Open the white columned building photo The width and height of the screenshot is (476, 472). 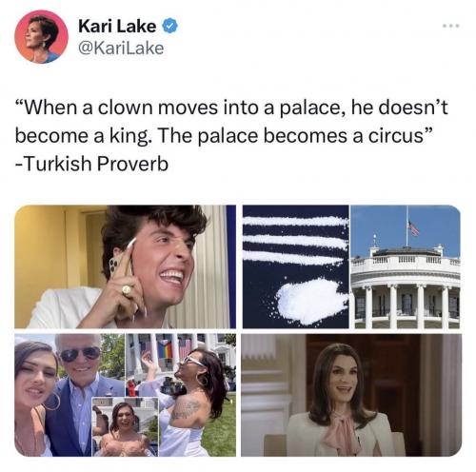[x=406, y=266]
